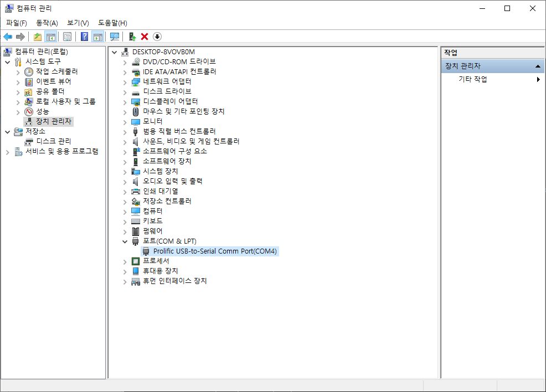The image size is (546, 392).
Task: Select the 시스템 장치 category
Action: 160,171
